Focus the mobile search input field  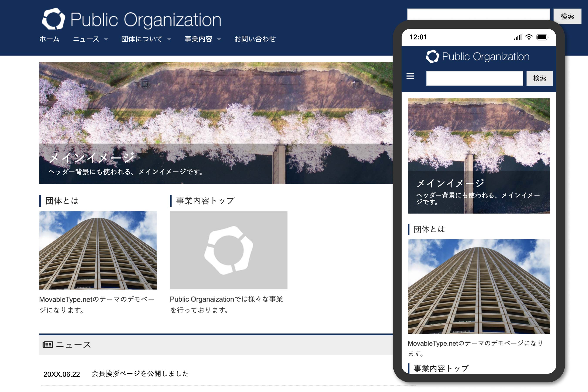[475, 78]
